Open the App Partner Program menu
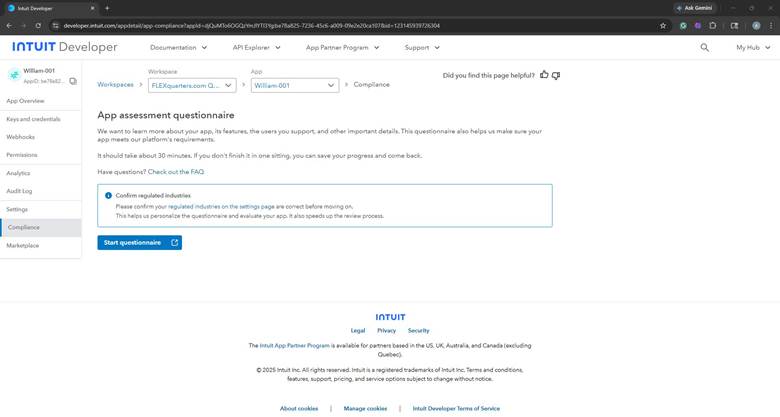 [342, 48]
